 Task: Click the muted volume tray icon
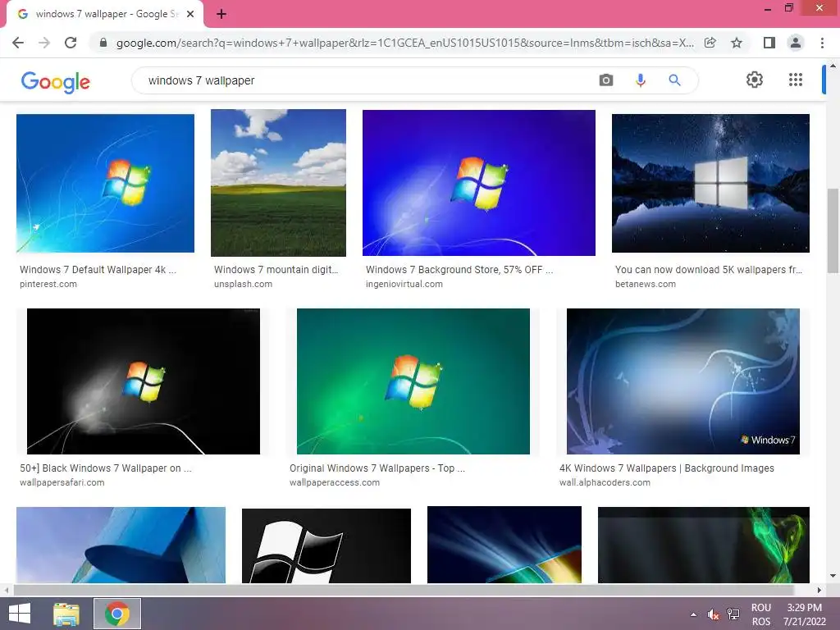713,614
